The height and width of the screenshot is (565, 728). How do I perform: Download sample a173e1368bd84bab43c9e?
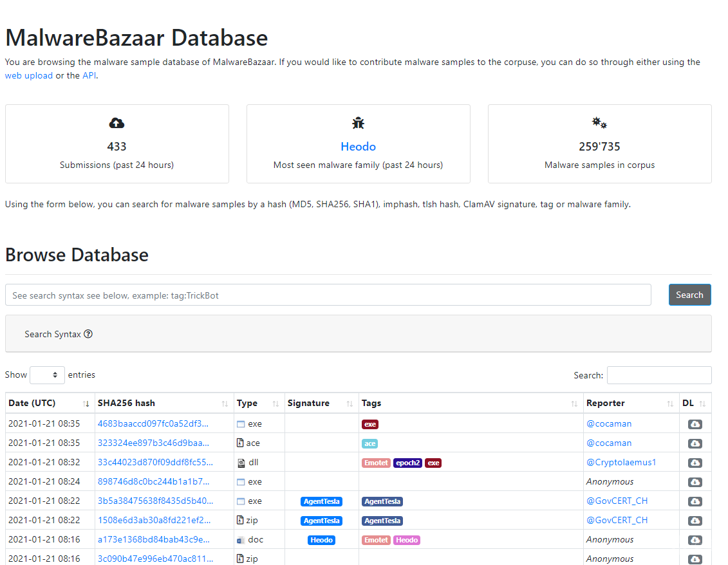point(695,540)
